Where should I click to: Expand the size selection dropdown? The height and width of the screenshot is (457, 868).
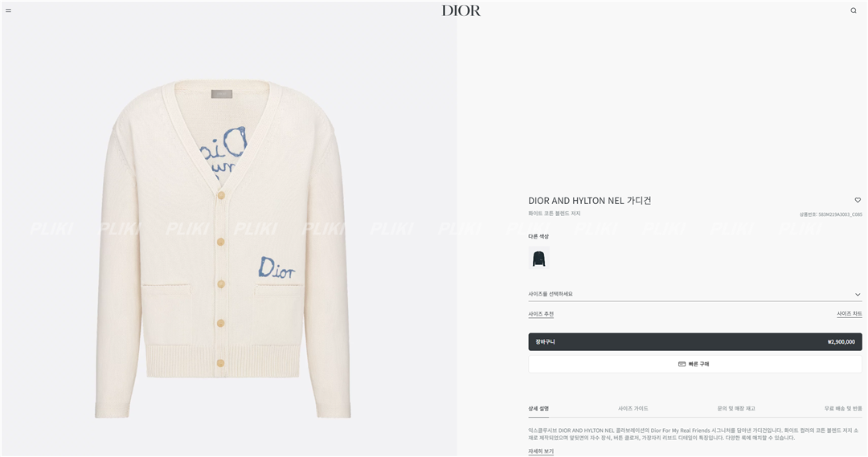pyautogui.click(x=694, y=294)
